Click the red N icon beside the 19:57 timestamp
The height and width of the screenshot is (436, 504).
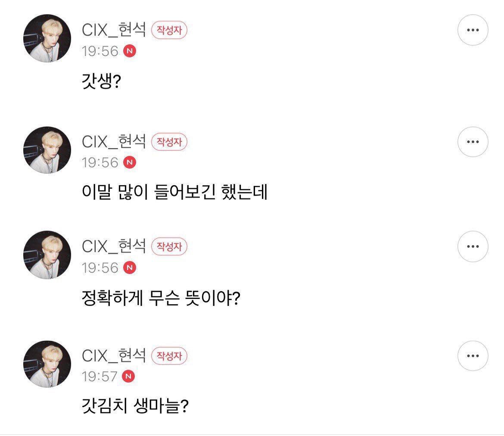[129, 377]
